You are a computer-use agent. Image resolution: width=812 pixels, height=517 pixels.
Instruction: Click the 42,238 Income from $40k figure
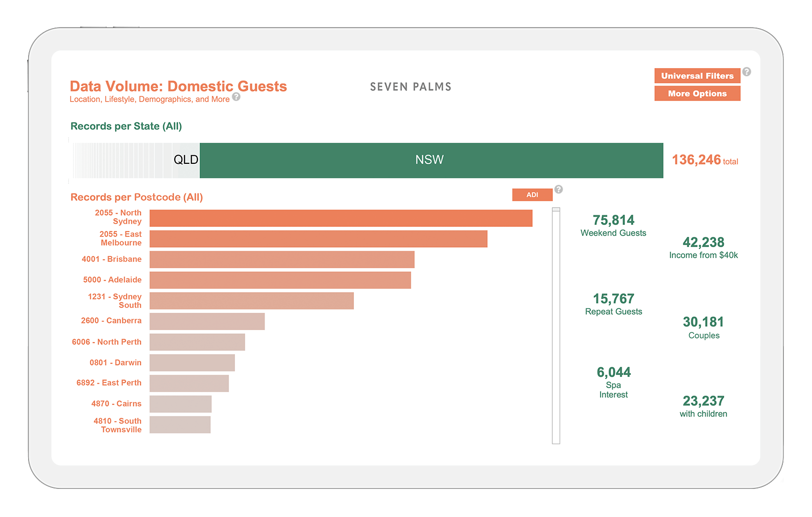pos(703,248)
